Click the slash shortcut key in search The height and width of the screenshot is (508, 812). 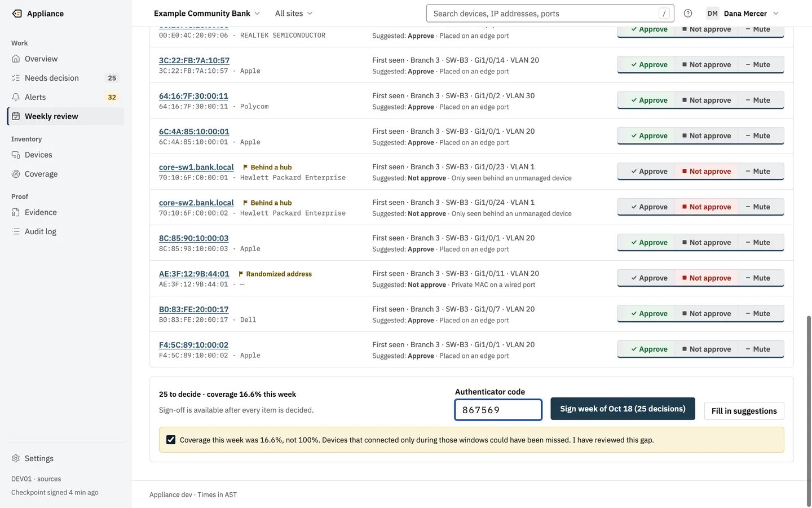coord(664,14)
